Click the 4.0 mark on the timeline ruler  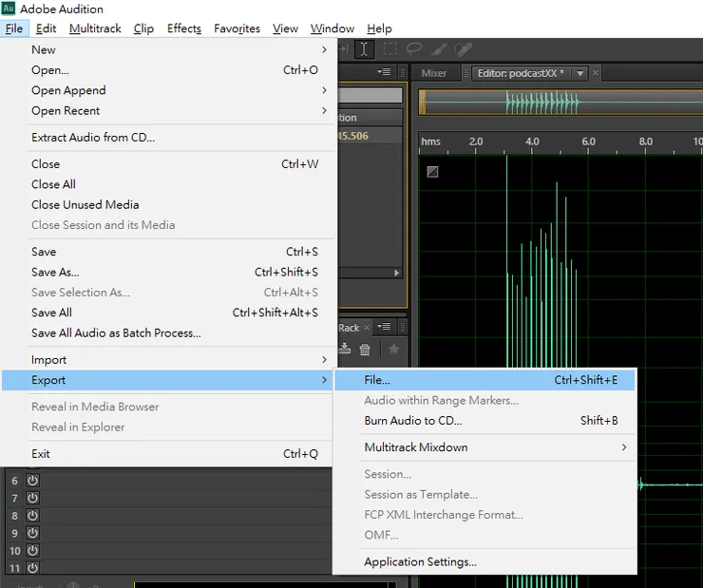point(532,142)
